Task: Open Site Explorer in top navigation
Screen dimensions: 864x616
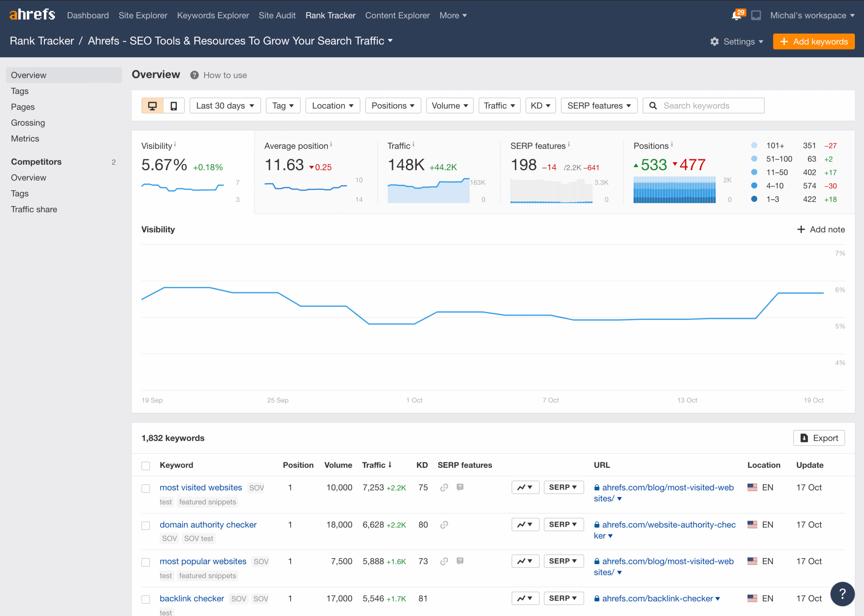Action: [x=143, y=16]
